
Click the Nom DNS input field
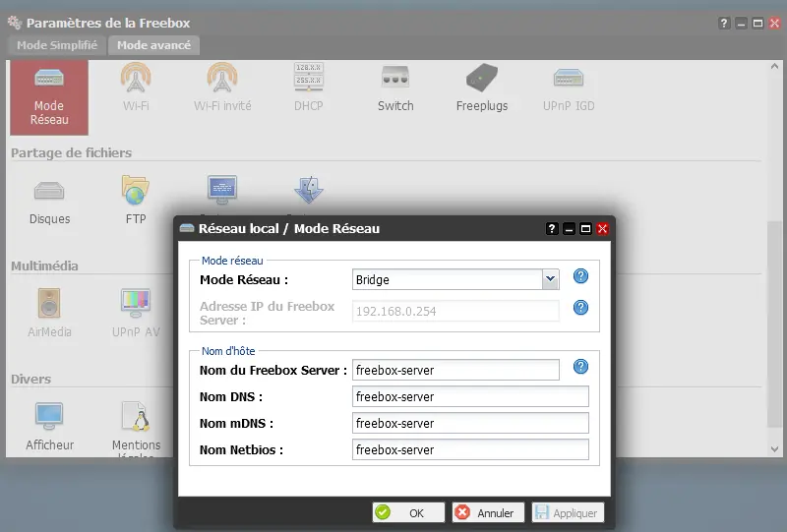coord(470,396)
